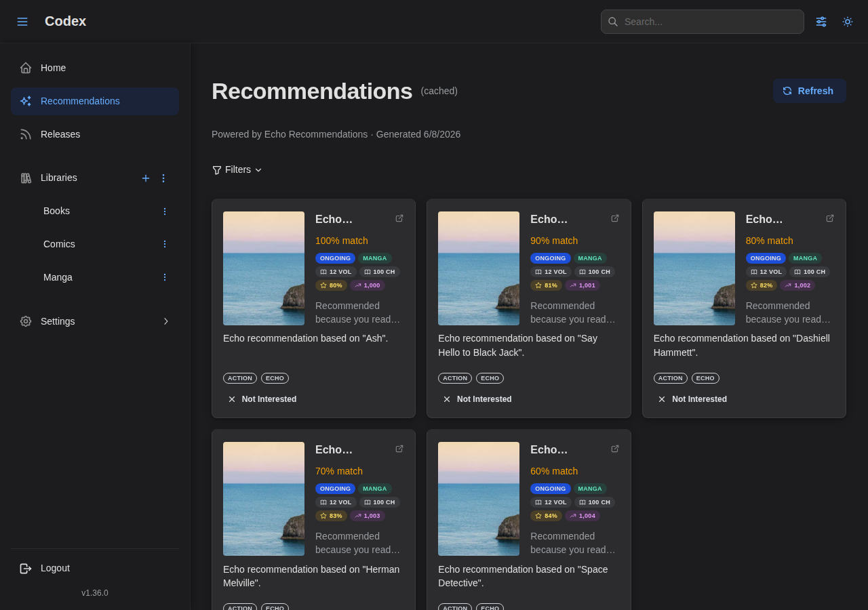Open Books library
This screenshot has width=868, height=610.
[x=56, y=211]
